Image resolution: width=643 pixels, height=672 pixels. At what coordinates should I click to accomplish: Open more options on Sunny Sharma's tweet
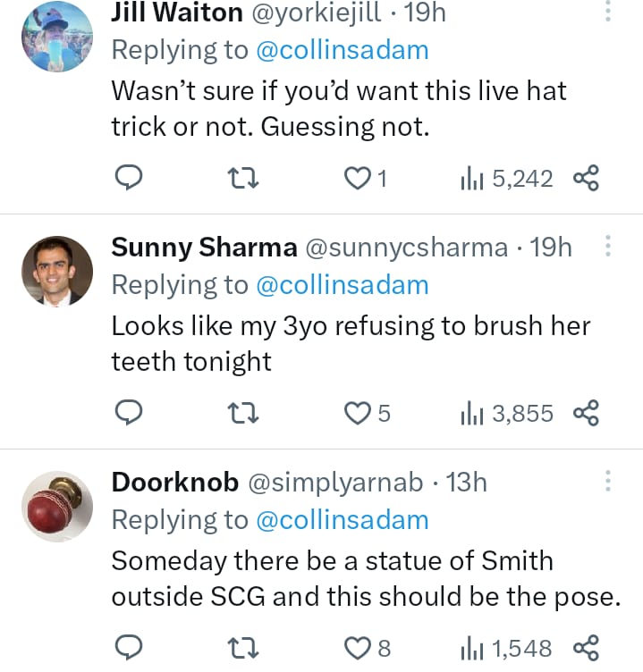608,246
